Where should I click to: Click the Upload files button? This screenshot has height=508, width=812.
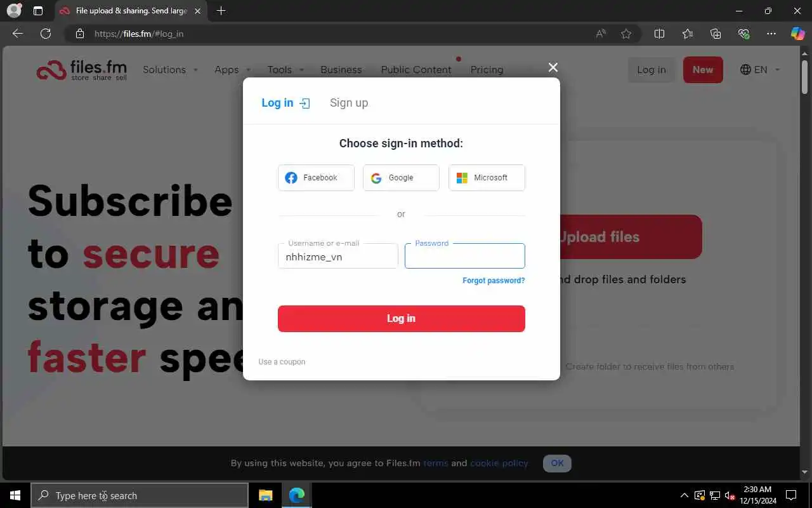631,237
